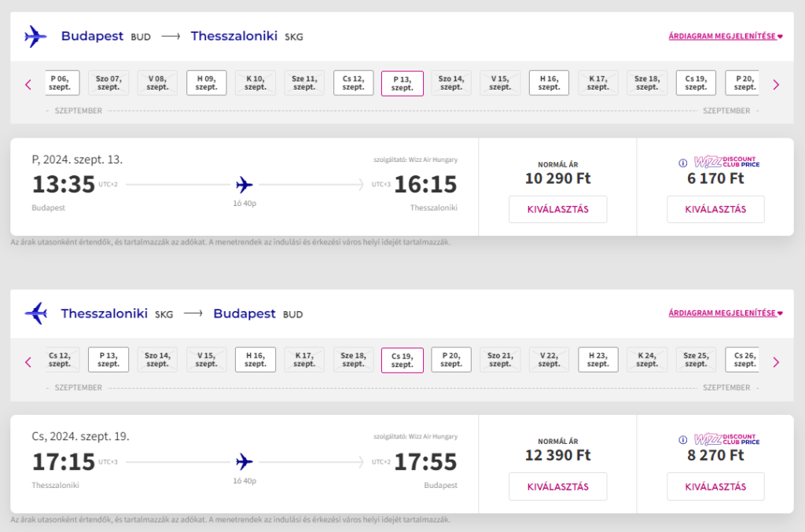Choose outbound discount club fare 6 170 Ft

[715, 209]
